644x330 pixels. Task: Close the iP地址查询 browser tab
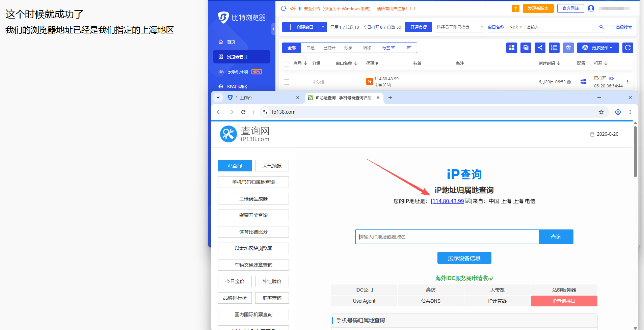[378, 98]
